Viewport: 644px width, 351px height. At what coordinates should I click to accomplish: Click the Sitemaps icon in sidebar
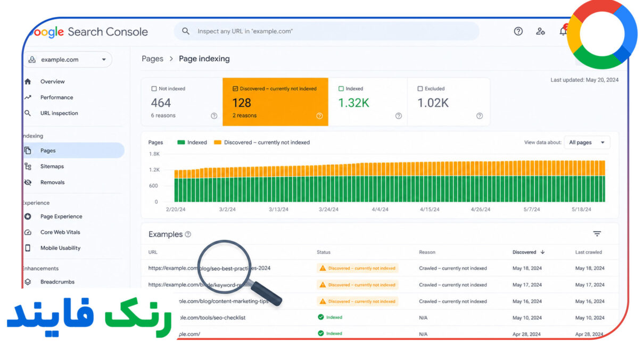(x=28, y=166)
